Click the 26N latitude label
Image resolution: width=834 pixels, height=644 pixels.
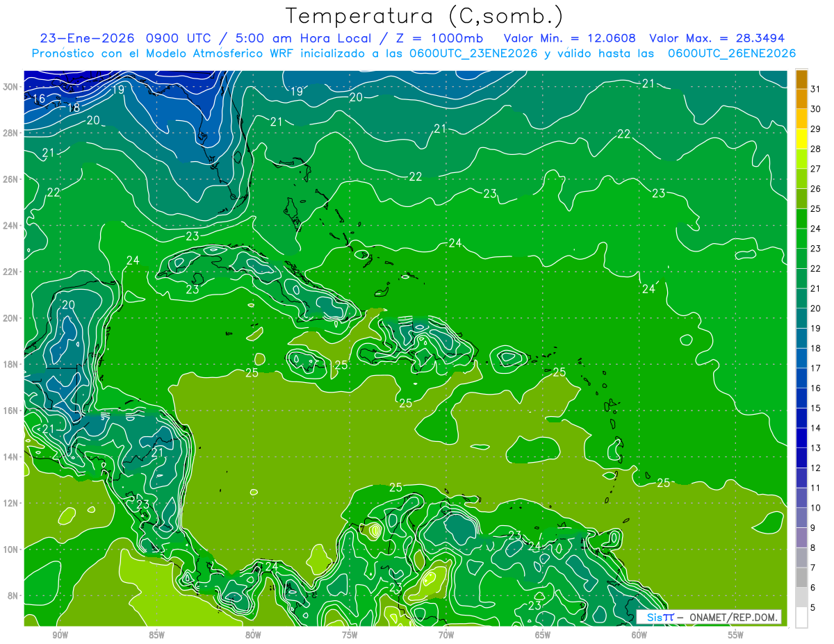tap(12, 179)
